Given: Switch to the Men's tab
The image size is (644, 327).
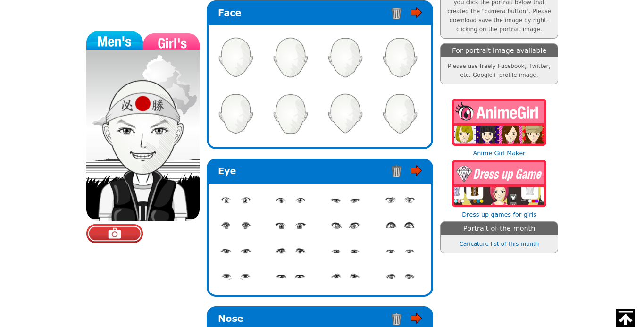Looking at the screenshot, I should click(115, 41).
